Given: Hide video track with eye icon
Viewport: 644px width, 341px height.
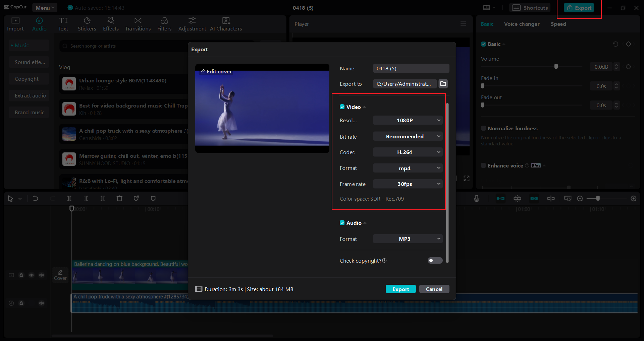Looking at the screenshot, I should (31, 275).
